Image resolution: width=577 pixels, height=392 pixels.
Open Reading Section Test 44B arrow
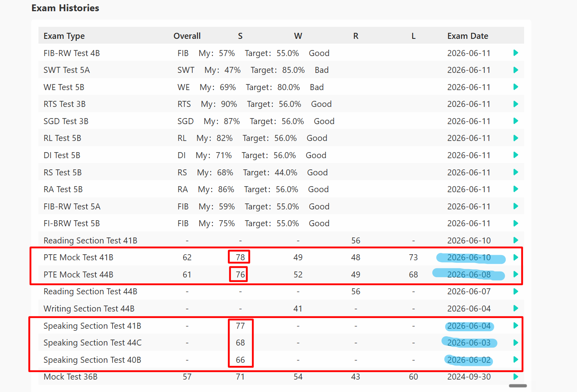(516, 291)
